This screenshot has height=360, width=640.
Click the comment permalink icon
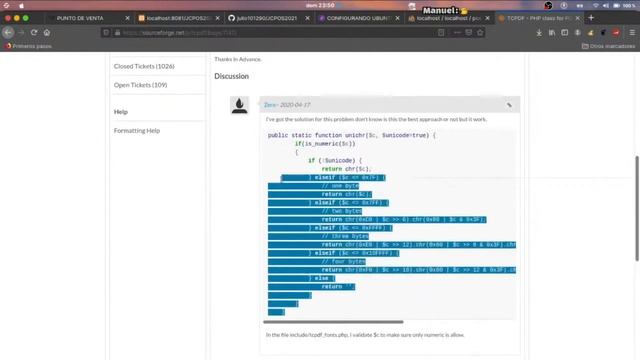pyautogui.click(x=509, y=105)
